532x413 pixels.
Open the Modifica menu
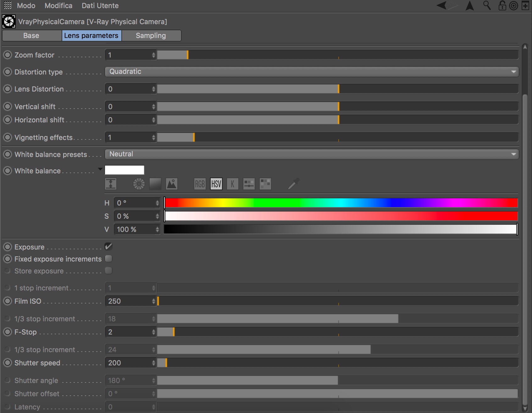[x=58, y=6]
